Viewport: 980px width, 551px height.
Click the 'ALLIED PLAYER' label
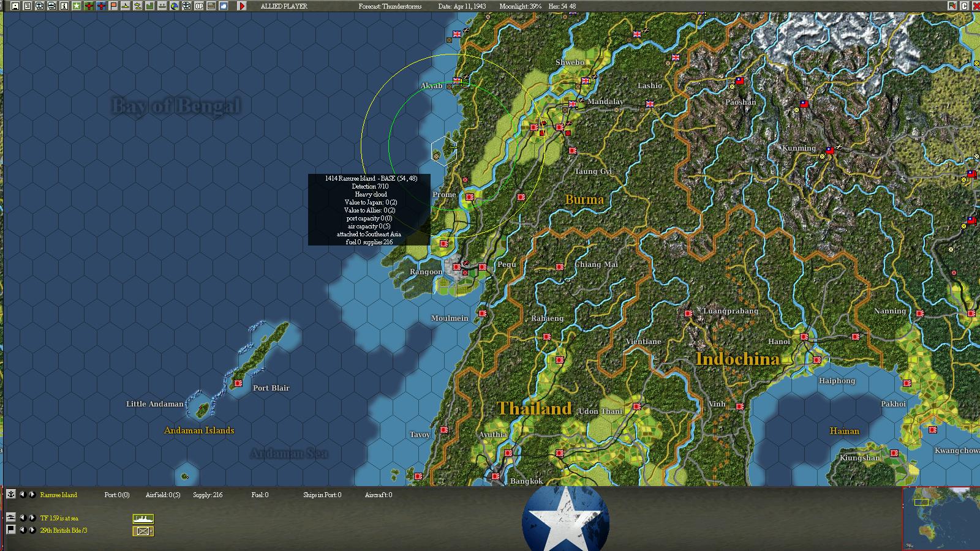284,6
